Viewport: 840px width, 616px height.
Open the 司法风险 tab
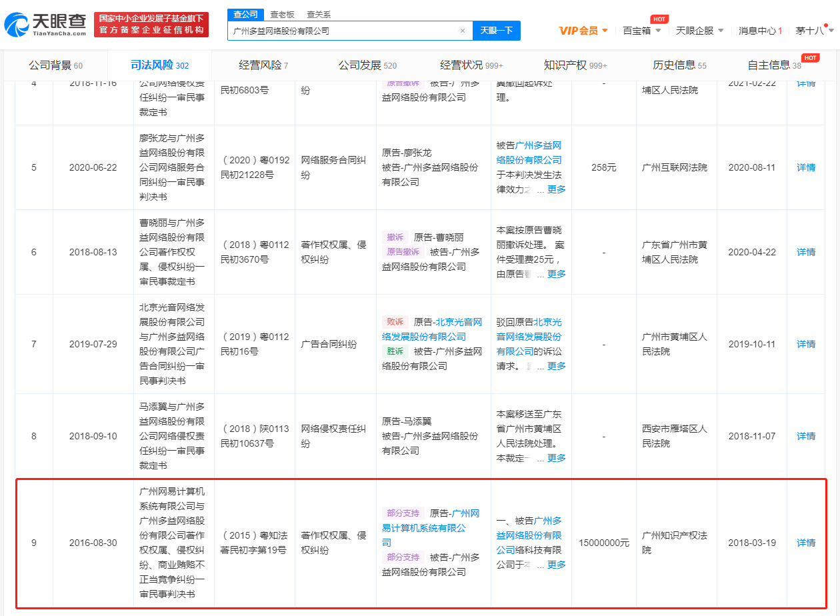[159, 65]
